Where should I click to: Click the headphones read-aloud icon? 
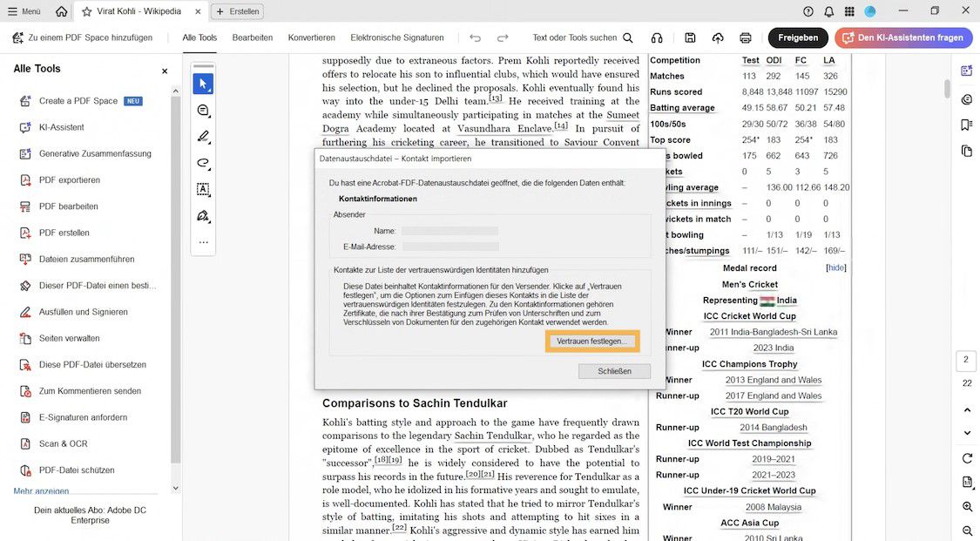pos(657,37)
